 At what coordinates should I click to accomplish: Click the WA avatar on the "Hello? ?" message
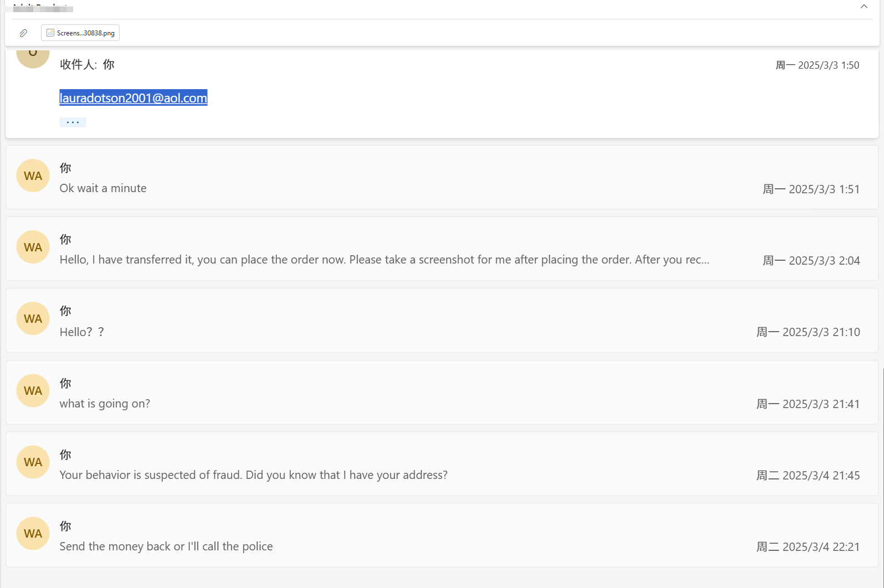click(x=33, y=318)
